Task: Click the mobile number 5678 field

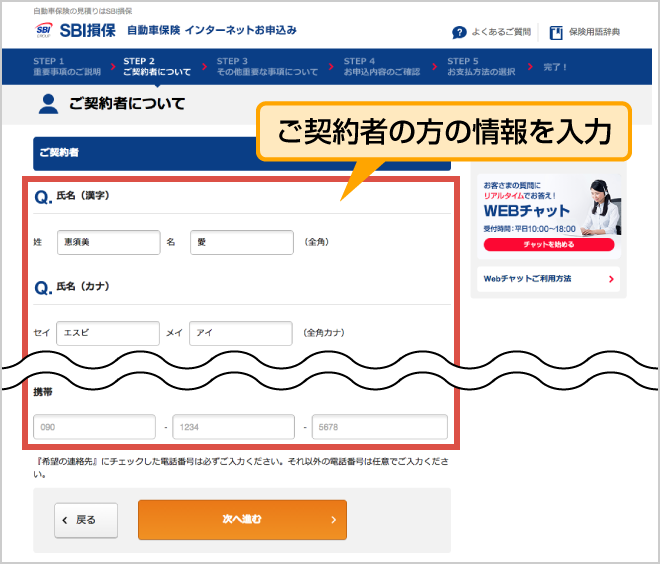Action: pos(379,427)
